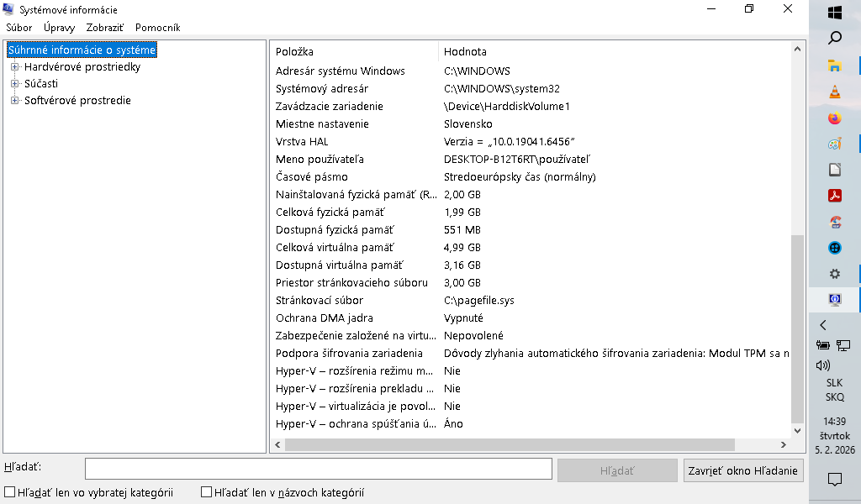
Task: Select Celková fyzická pamäť row
Action: pyautogui.click(x=531, y=212)
